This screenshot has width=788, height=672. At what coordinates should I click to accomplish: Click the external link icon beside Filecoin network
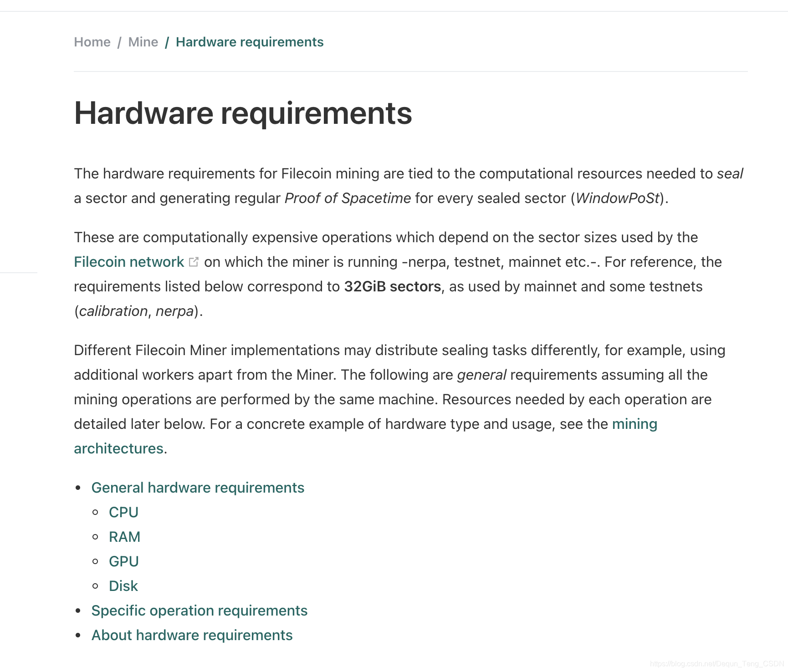194,262
